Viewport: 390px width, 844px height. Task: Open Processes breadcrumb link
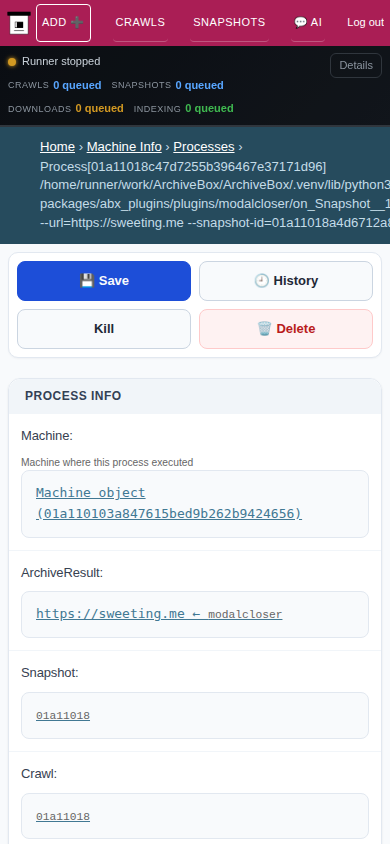(x=204, y=146)
